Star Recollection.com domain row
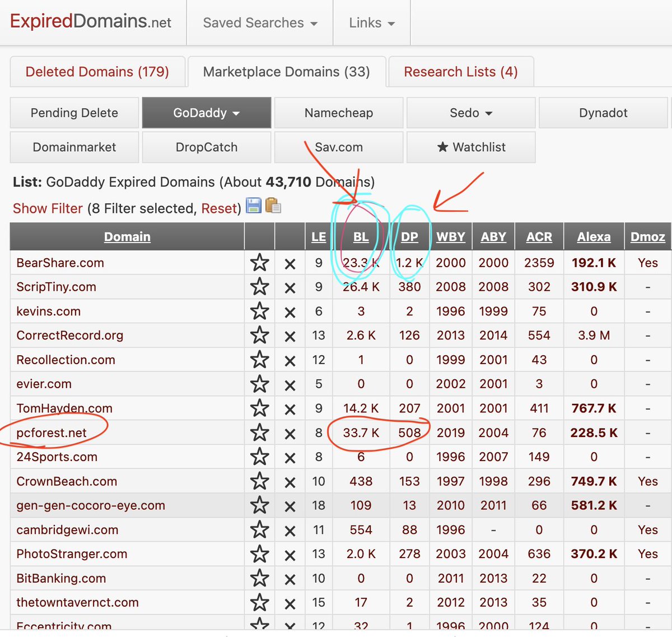 pos(259,360)
